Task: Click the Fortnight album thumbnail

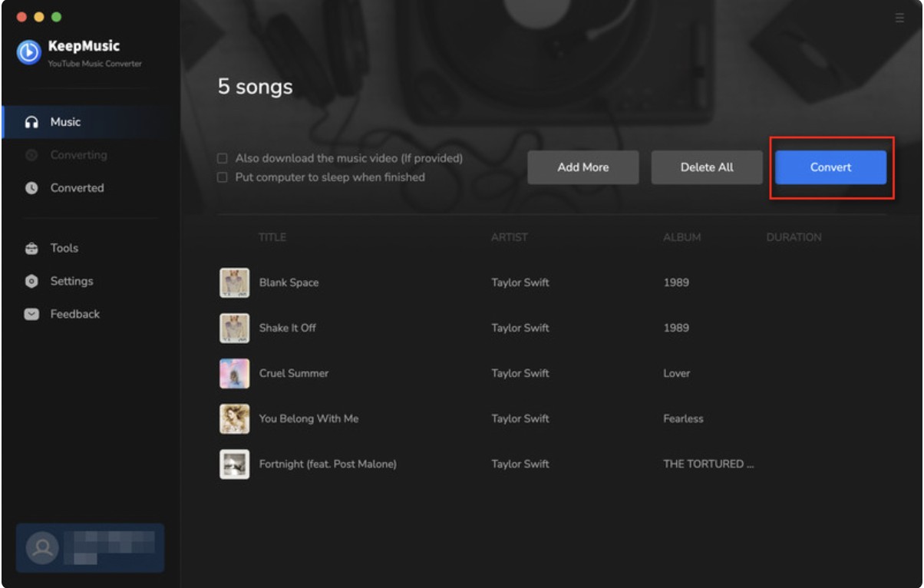Action: (x=235, y=464)
